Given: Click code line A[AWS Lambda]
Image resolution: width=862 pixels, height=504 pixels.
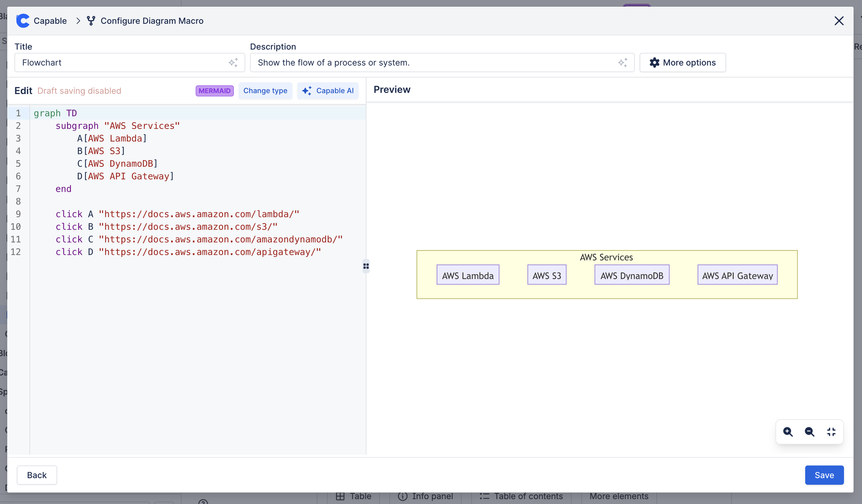Looking at the screenshot, I should click(112, 138).
